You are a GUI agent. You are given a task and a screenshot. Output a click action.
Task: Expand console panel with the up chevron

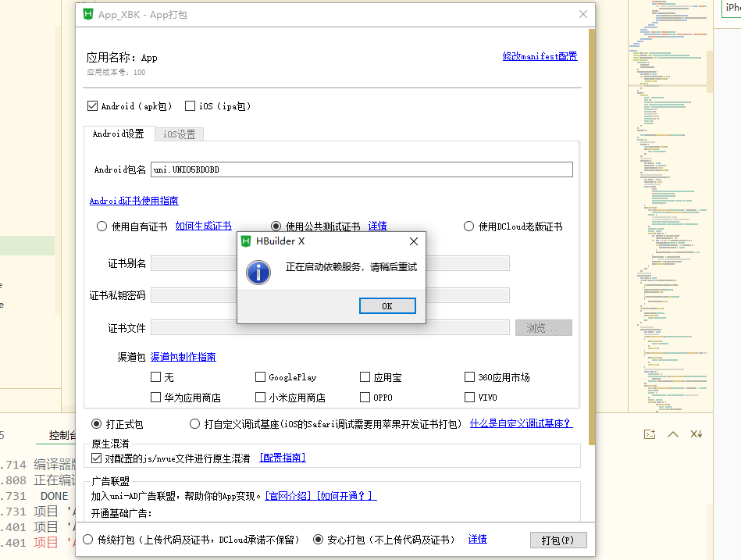coord(673,434)
